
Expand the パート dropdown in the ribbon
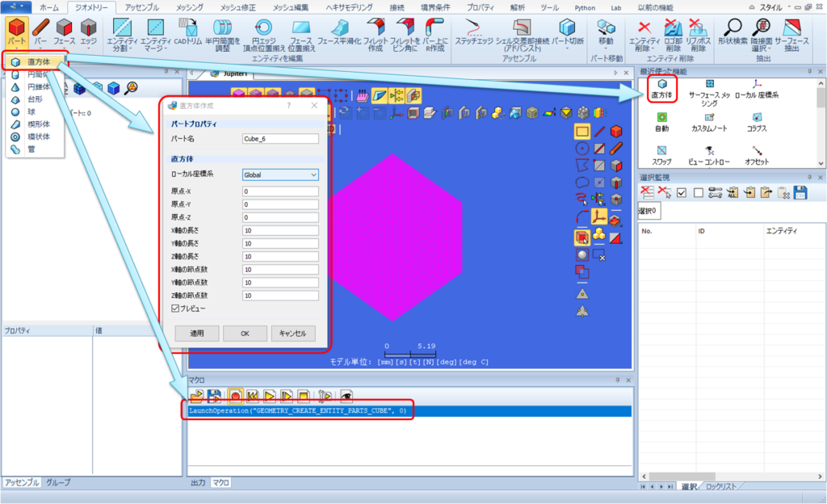point(16,48)
